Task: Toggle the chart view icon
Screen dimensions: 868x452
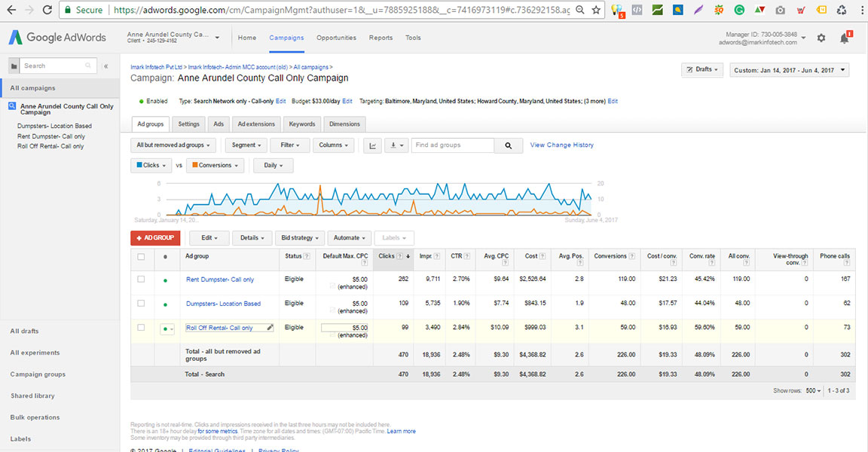Action: (372, 145)
